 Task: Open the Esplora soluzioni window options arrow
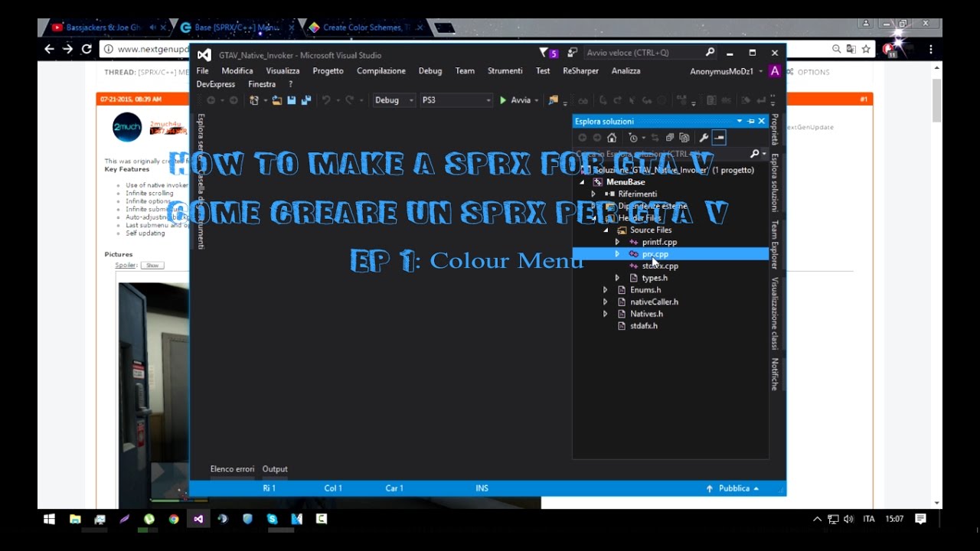740,121
